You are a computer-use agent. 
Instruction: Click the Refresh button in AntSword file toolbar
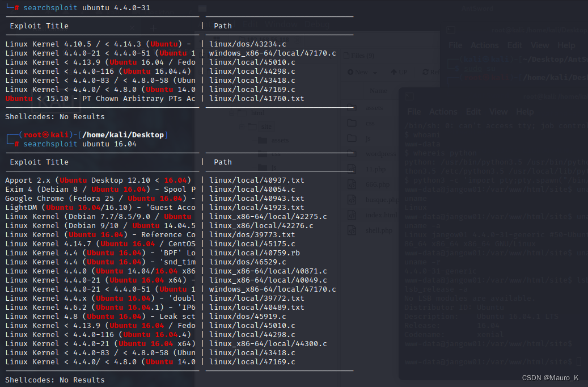click(x=432, y=72)
